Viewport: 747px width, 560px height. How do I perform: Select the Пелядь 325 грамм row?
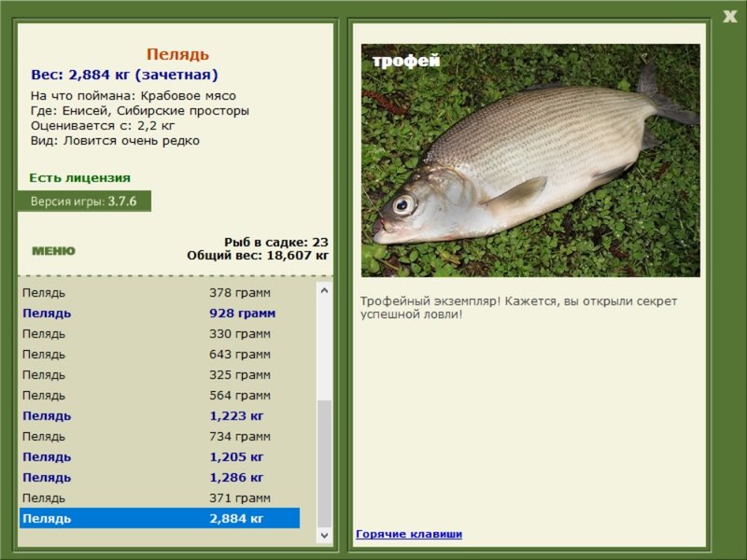coord(159,375)
